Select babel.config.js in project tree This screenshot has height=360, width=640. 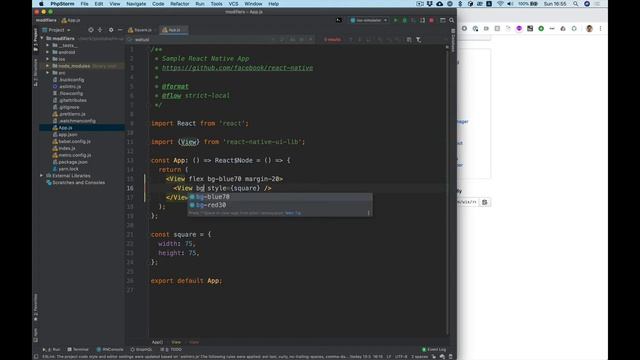[74, 142]
